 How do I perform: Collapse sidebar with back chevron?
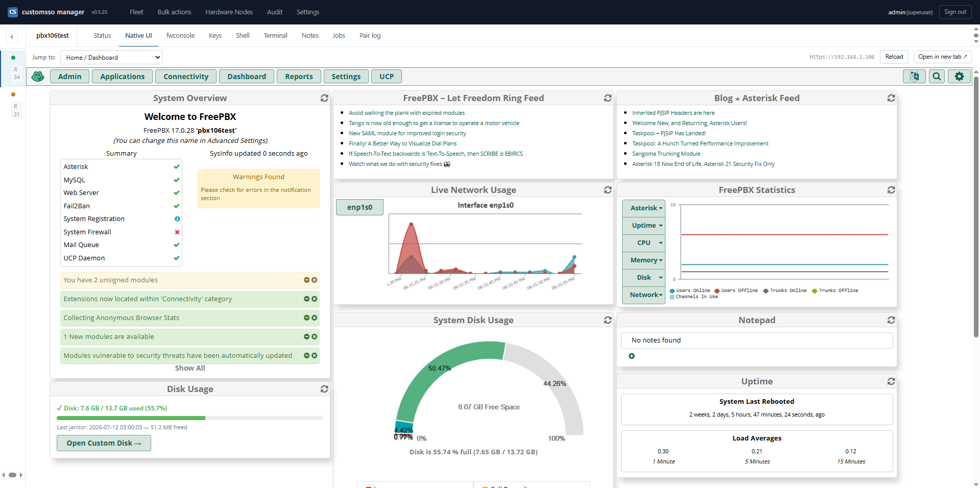click(x=12, y=36)
